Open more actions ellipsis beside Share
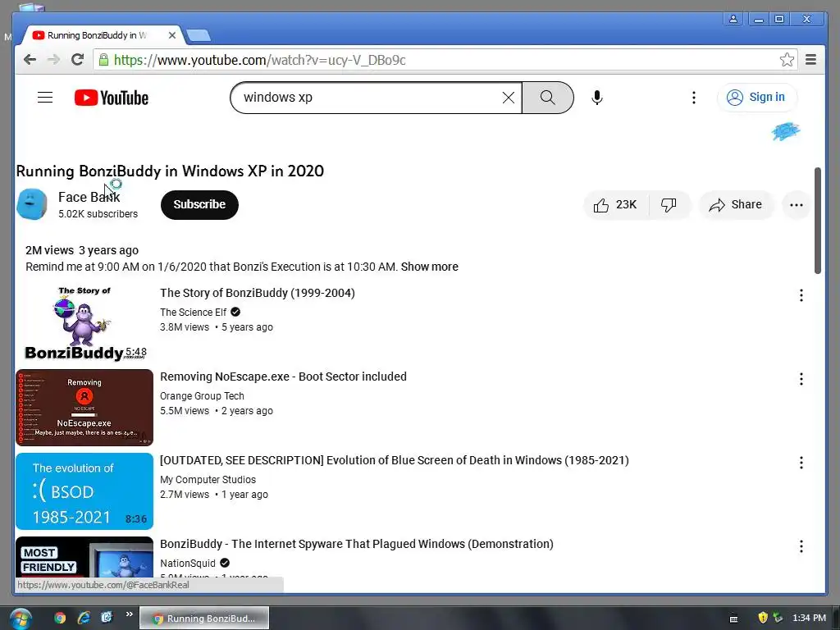840x630 pixels. coord(796,204)
